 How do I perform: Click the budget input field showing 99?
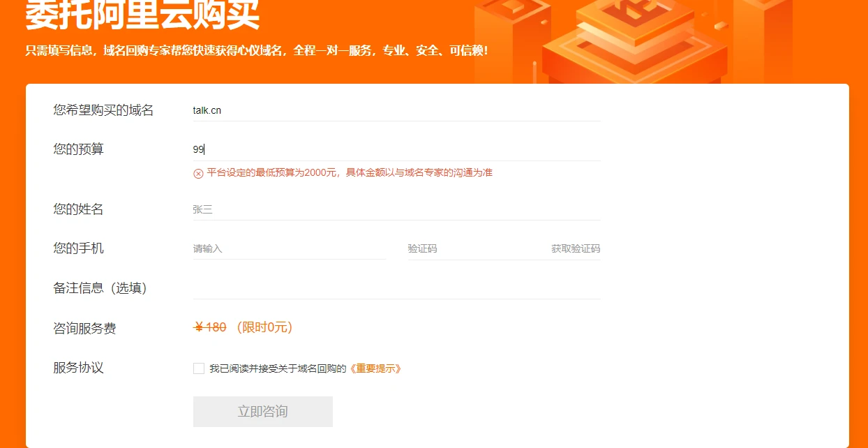tap(396, 149)
